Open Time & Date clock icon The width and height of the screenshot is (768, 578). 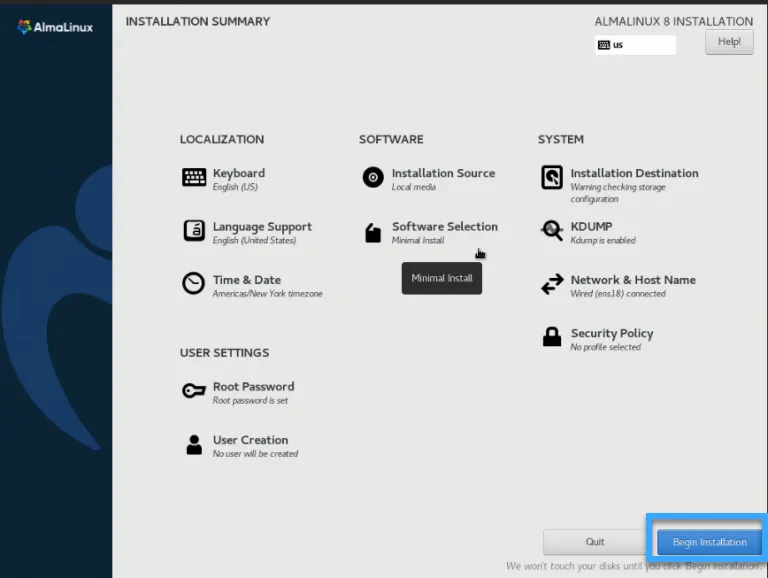pos(193,284)
